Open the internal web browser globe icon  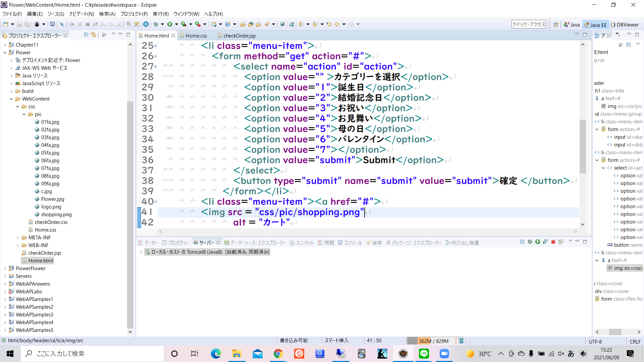coord(282,24)
